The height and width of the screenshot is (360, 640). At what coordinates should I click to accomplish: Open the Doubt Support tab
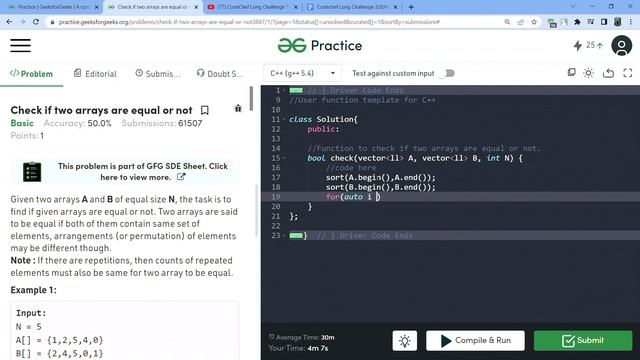point(220,73)
